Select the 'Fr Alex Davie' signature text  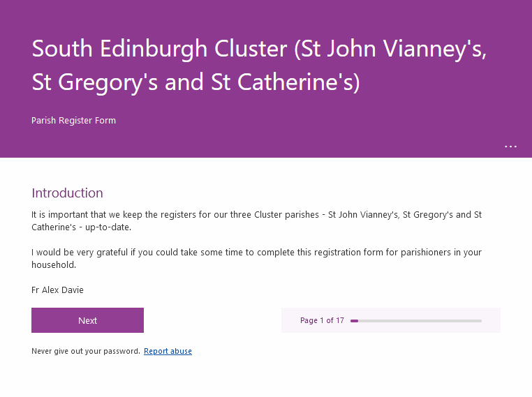point(57,290)
